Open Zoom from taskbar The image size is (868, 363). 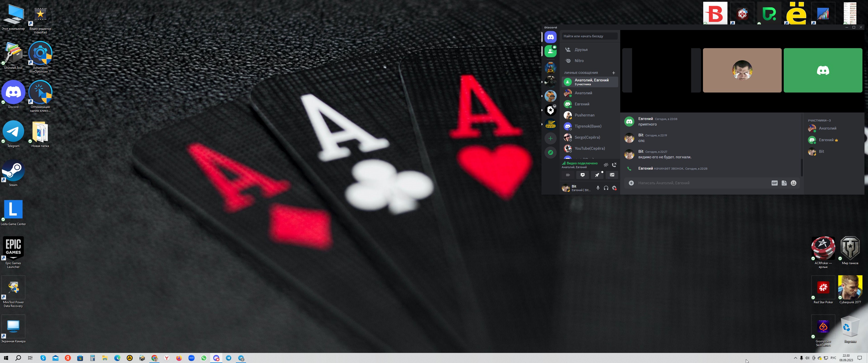click(192, 358)
